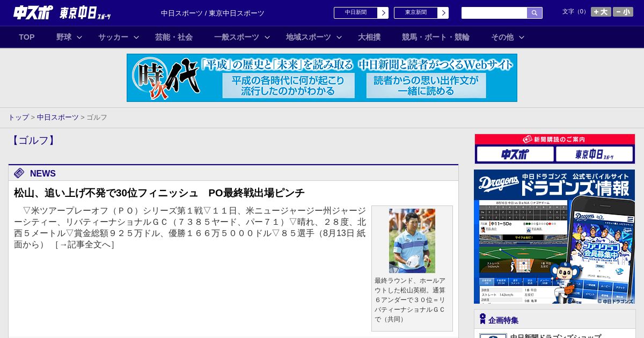Click 中スポ subscription button
Screen dimensions: 644x338
coord(515,155)
